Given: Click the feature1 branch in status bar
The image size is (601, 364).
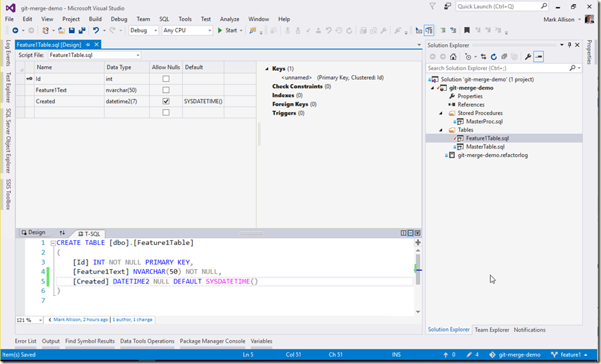Looking at the screenshot, I should point(569,355).
